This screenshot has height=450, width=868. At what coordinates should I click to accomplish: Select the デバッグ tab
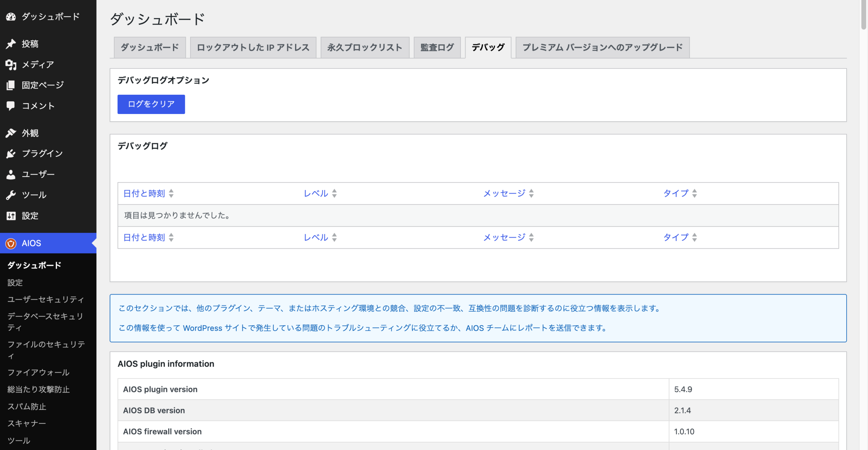click(x=488, y=48)
